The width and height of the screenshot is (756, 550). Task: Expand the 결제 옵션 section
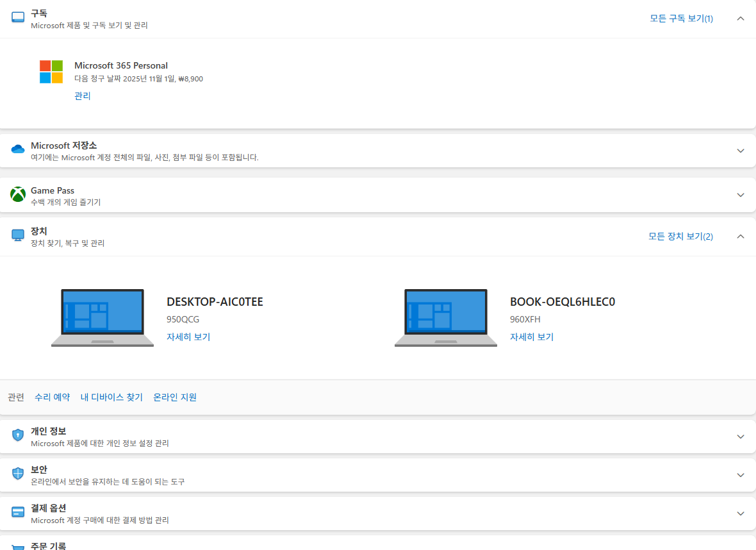click(x=741, y=514)
